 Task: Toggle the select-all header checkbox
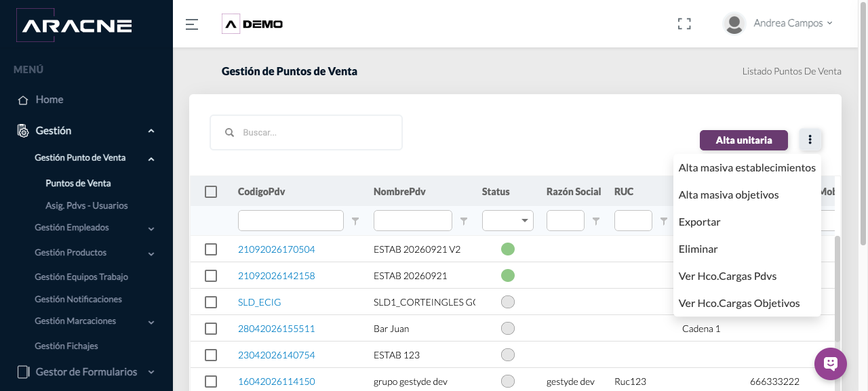(211, 192)
